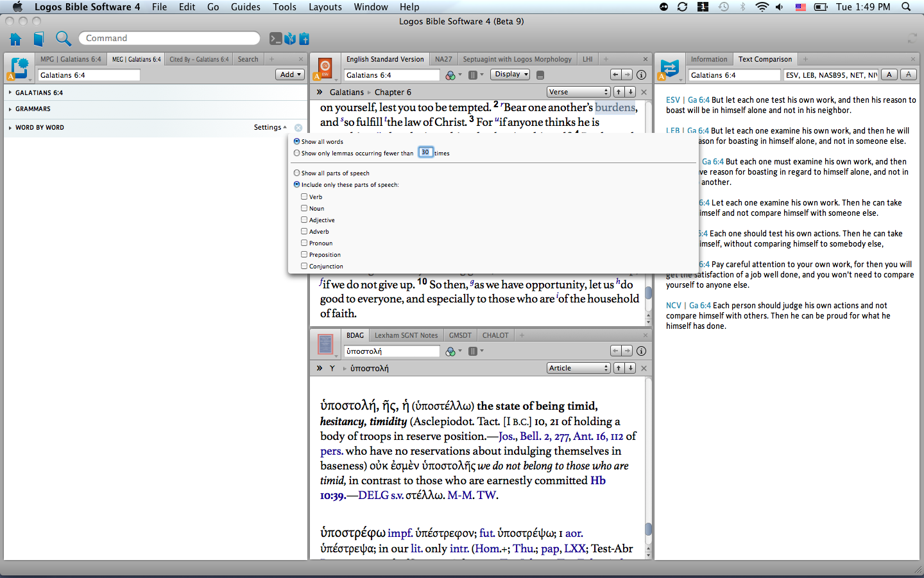This screenshot has height=578, width=924.
Task: Open the Library book icon
Action: 38,39
